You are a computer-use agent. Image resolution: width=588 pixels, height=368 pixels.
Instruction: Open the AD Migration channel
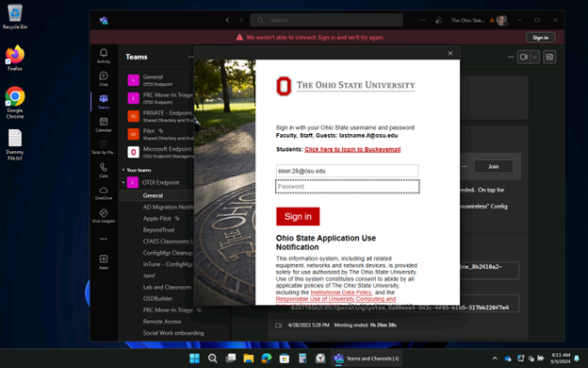(168, 207)
